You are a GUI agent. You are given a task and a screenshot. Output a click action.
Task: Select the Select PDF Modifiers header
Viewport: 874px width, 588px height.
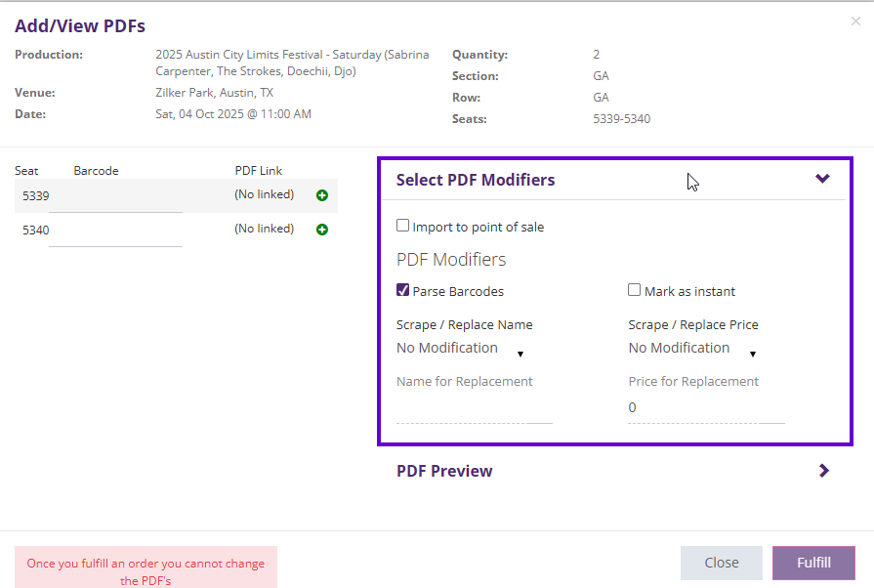pyautogui.click(x=476, y=180)
